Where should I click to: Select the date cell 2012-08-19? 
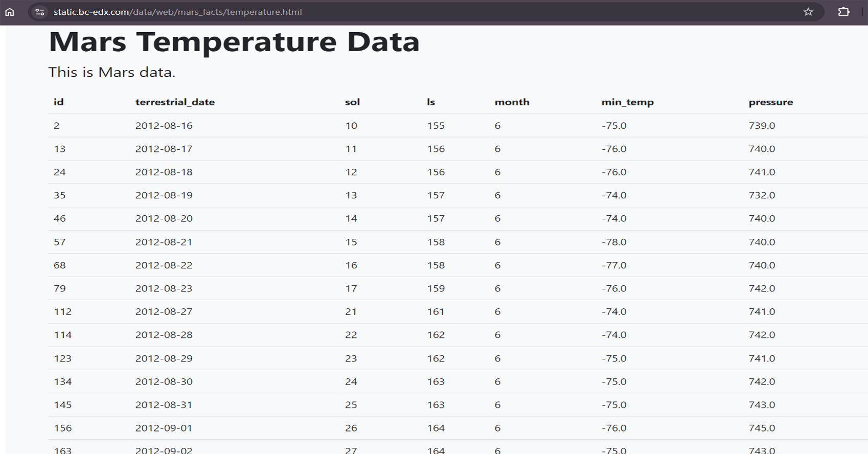pos(164,195)
